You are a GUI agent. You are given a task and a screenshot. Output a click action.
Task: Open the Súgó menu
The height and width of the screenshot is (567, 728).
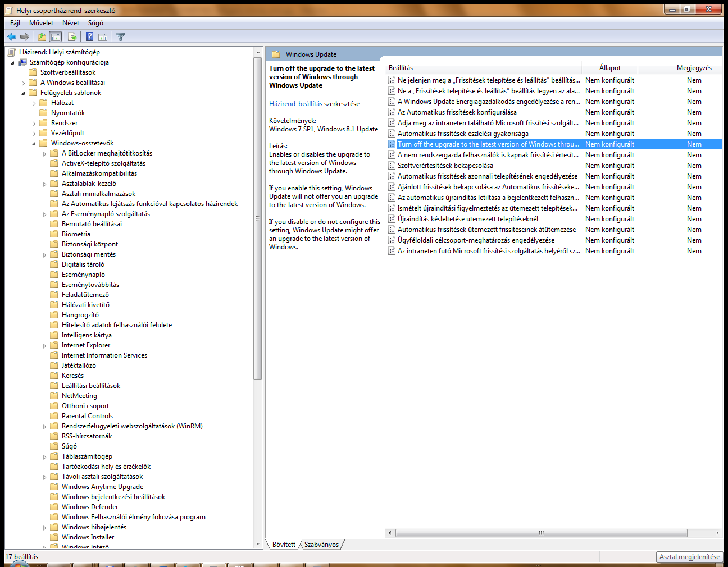(x=95, y=23)
